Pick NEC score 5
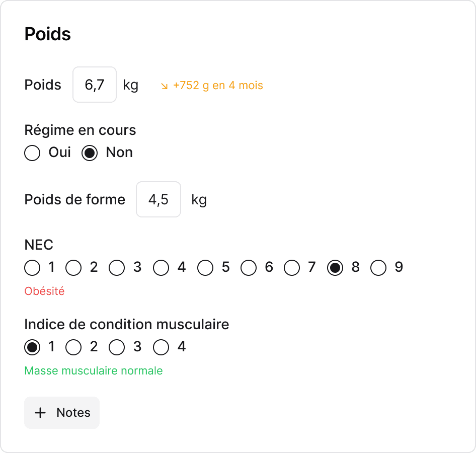The image size is (476, 453). (x=205, y=268)
